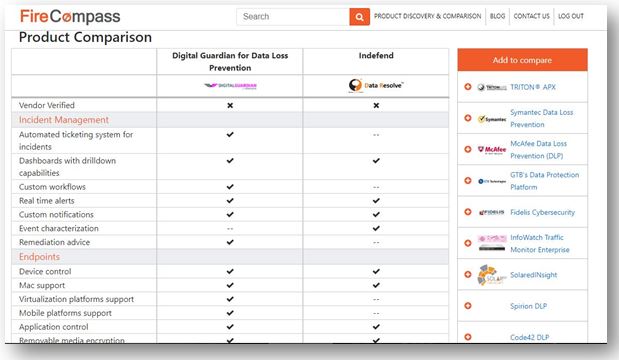Viewport: 619px width, 360px height.
Task: Focus the Search input field
Action: click(x=293, y=17)
